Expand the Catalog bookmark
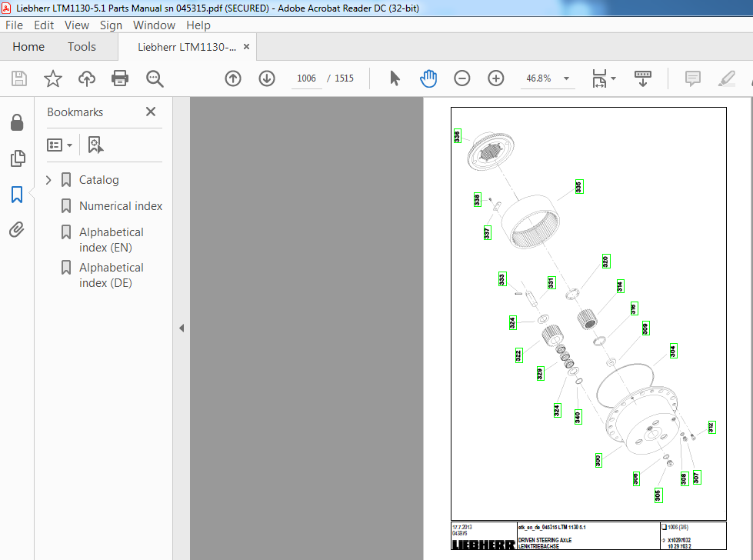 48,180
